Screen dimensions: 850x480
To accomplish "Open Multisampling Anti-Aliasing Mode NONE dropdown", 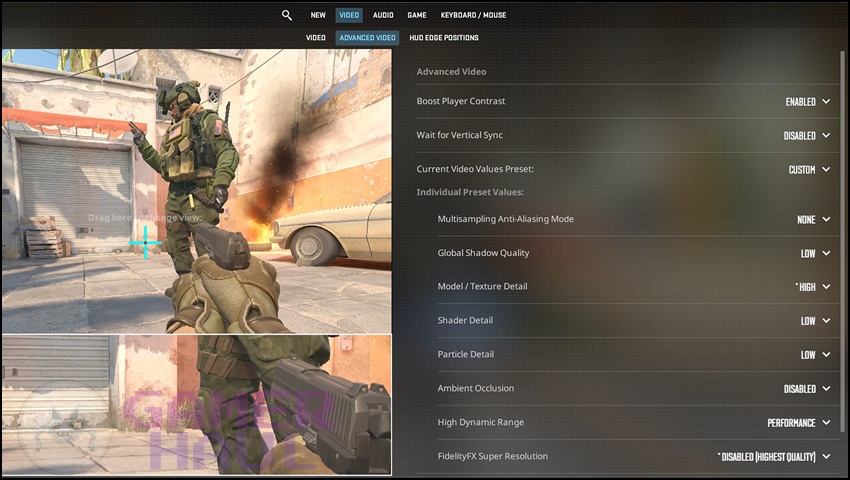I will 814,220.
